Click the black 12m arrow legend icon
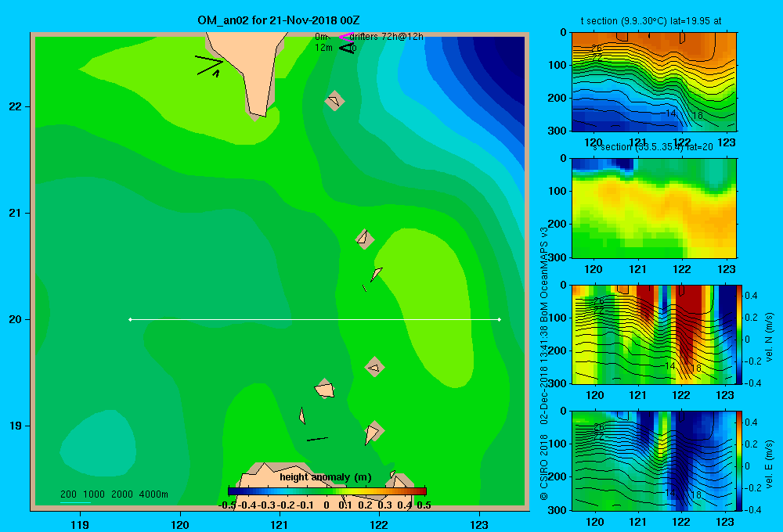Viewport: 783px width, 532px height. (x=347, y=48)
